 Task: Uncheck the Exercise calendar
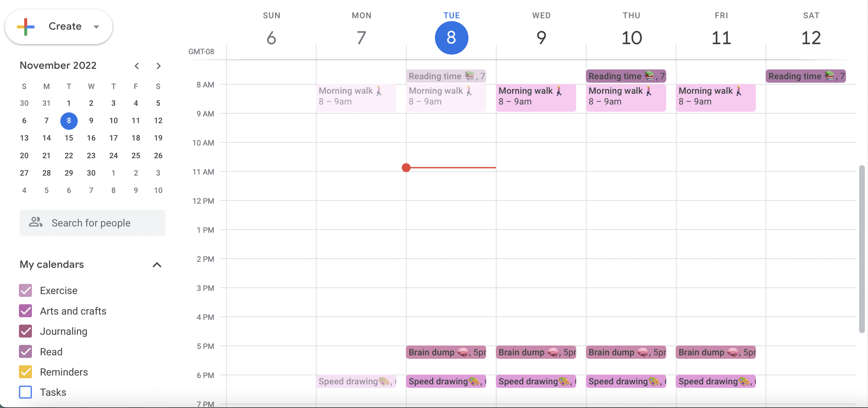coord(25,290)
